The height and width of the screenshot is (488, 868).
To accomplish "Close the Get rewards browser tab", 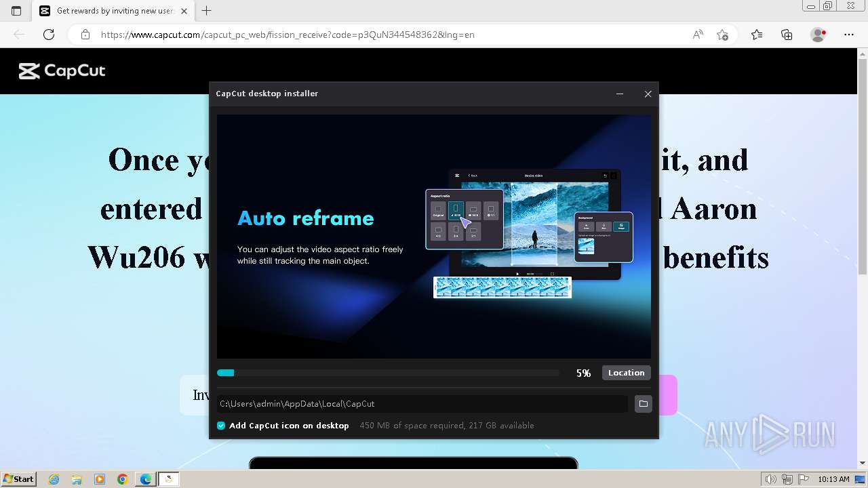I will 184,11.
